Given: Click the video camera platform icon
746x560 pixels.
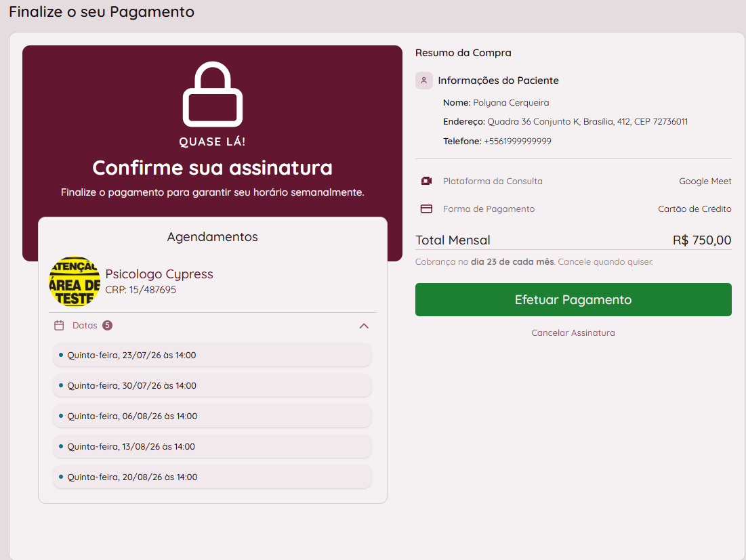Looking at the screenshot, I should pos(426,181).
